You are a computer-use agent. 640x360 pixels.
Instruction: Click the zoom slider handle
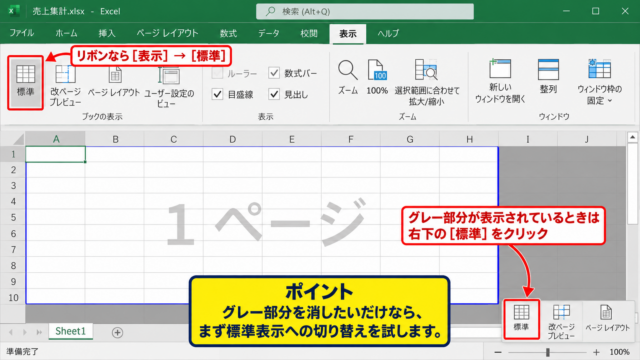[x=548, y=352]
